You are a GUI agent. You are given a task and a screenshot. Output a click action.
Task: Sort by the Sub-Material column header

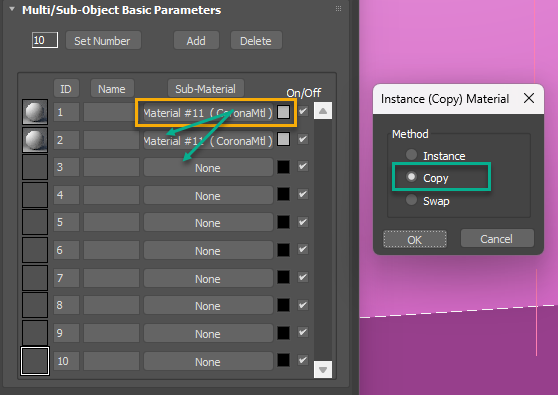pyautogui.click(x=206, y=89)
